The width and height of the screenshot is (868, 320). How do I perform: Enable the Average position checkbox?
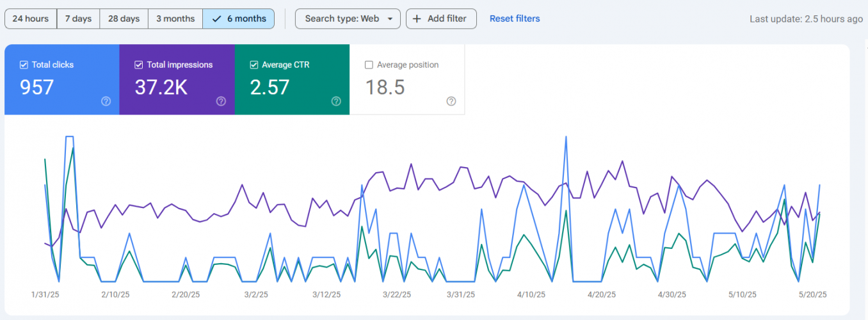[369, 65]
